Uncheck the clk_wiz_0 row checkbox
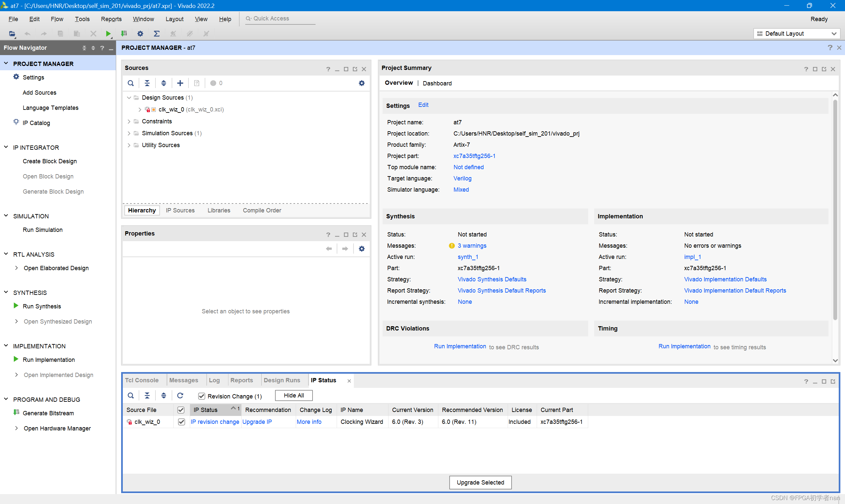The height and width of the screenshot is (504, 845). 182,422
